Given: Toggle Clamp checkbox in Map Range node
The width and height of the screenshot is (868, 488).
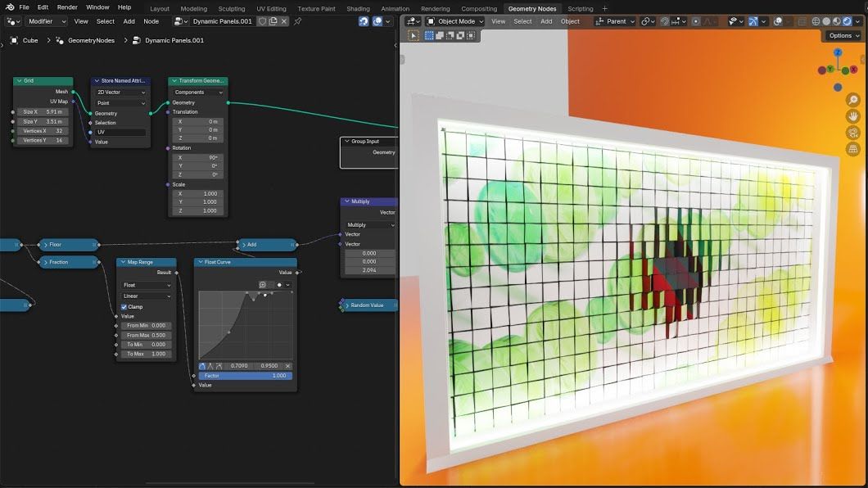Looking at the screenshot, I should [124, 306].
